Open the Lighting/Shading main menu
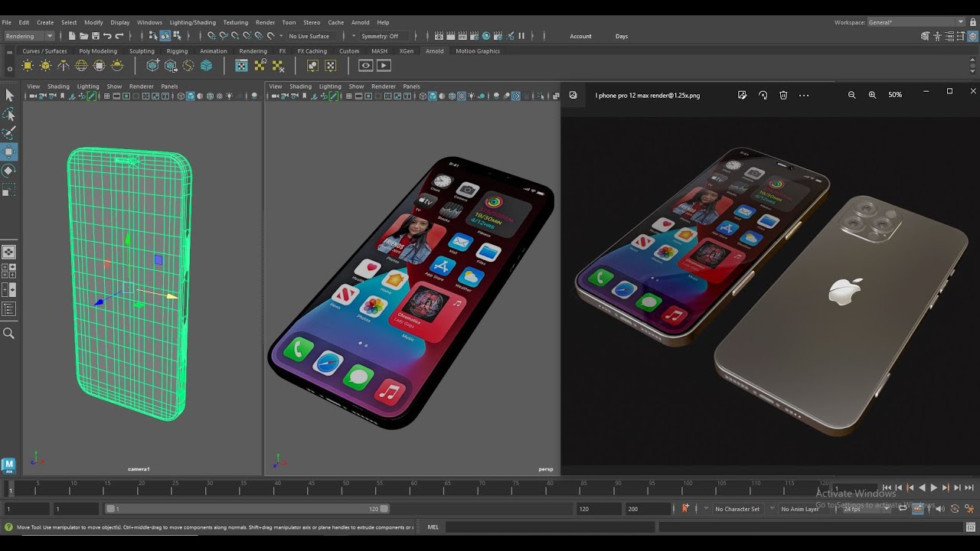The width and height of the screenshot is (980, 551). click(x=192, y=22)
